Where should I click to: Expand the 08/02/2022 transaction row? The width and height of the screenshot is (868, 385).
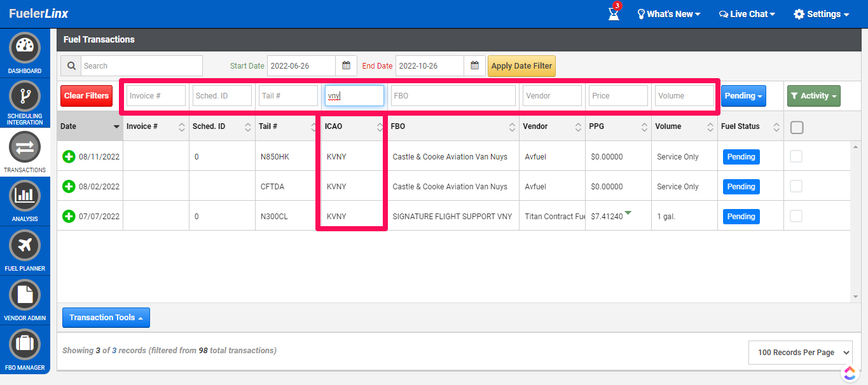69,186
